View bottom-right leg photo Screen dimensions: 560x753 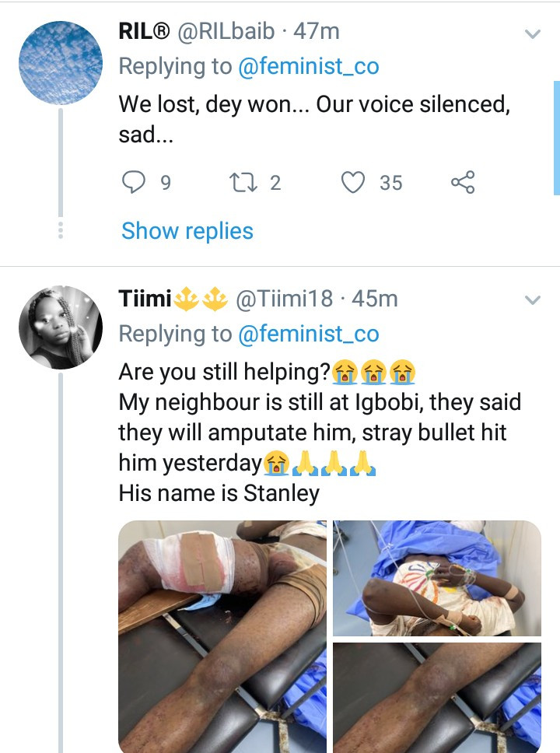click(x=437, y=698)
